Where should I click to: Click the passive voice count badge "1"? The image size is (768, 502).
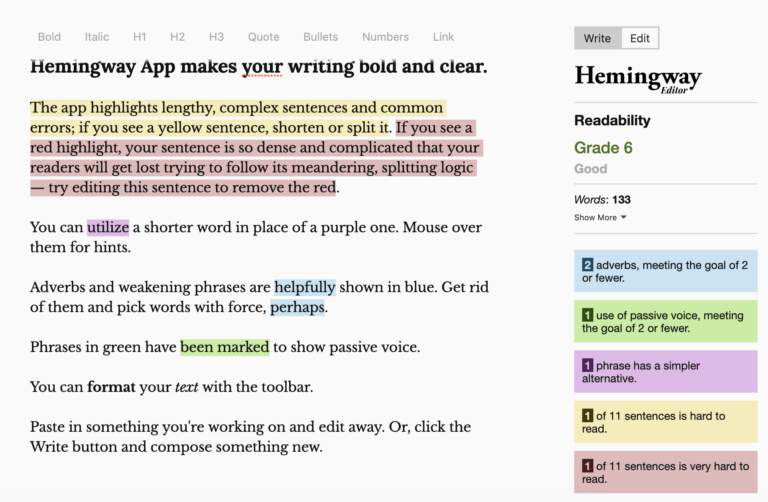click(587, 315)
